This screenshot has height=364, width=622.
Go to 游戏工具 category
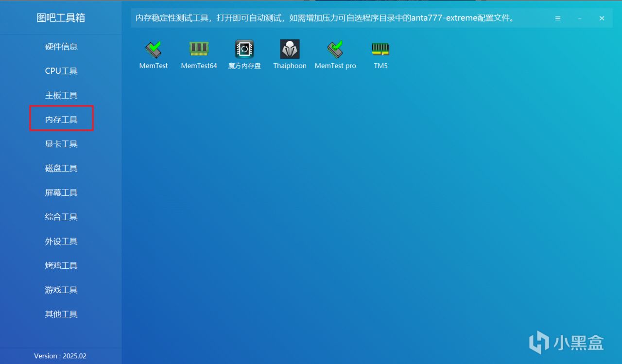[61, 290]
